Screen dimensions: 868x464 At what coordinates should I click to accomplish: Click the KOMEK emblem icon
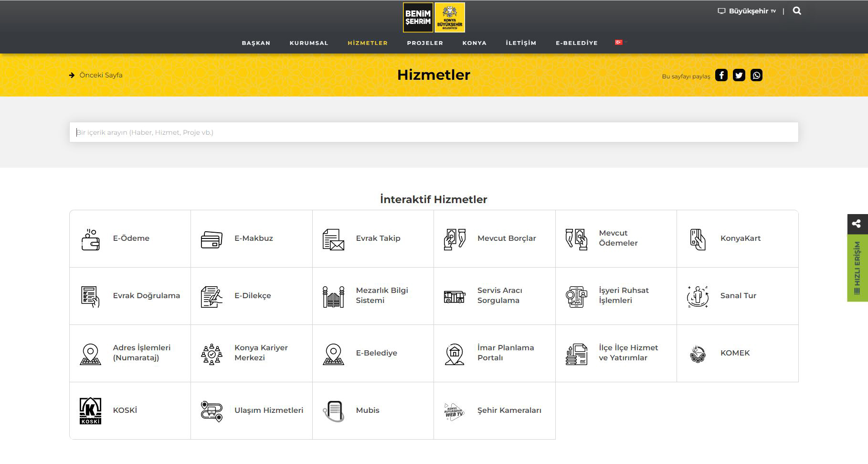pos(698,354)
